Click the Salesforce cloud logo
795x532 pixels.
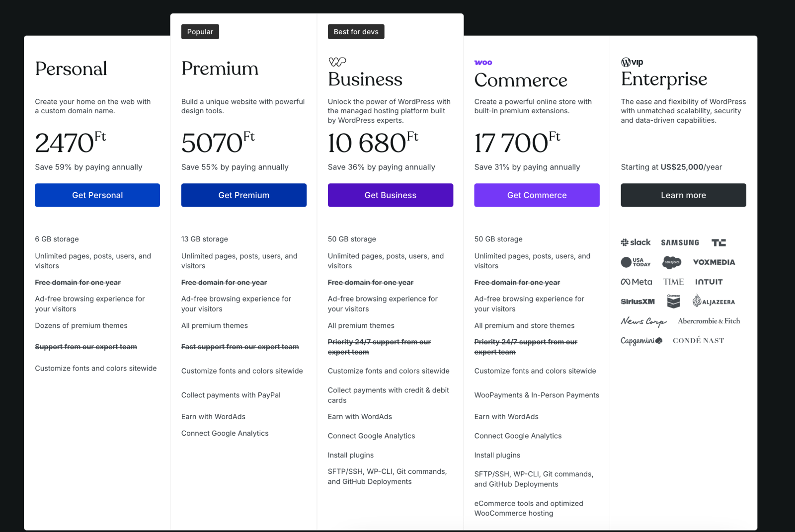(672, 262)
